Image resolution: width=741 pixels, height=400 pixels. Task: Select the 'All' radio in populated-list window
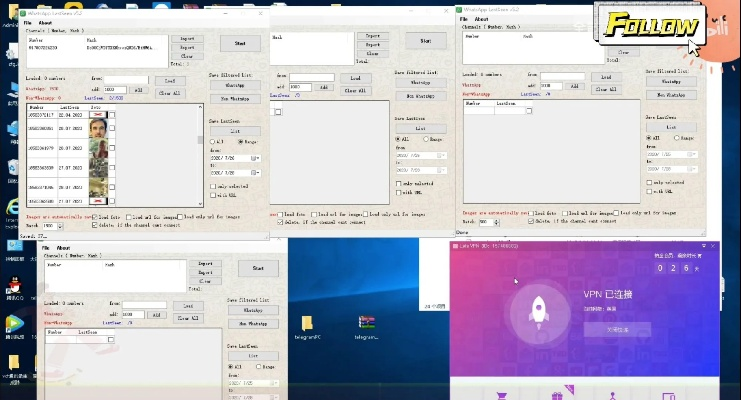[x=212, y=142]
